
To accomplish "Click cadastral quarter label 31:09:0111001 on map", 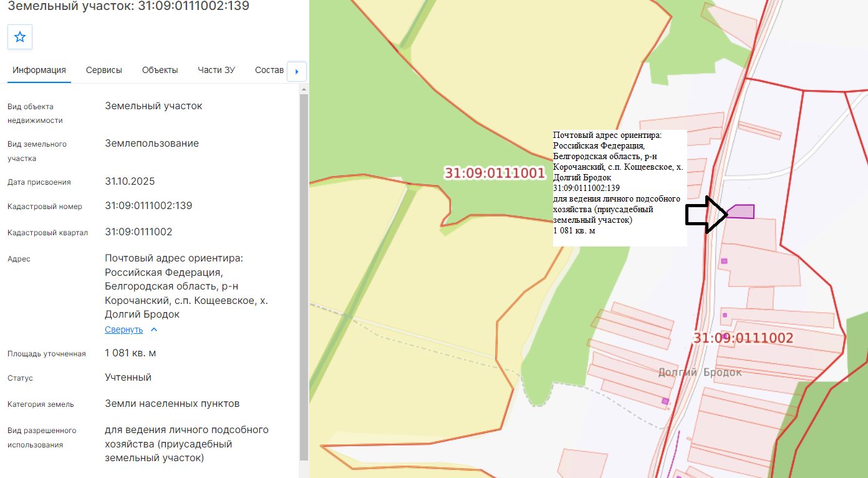I will (x=494, y=173).
